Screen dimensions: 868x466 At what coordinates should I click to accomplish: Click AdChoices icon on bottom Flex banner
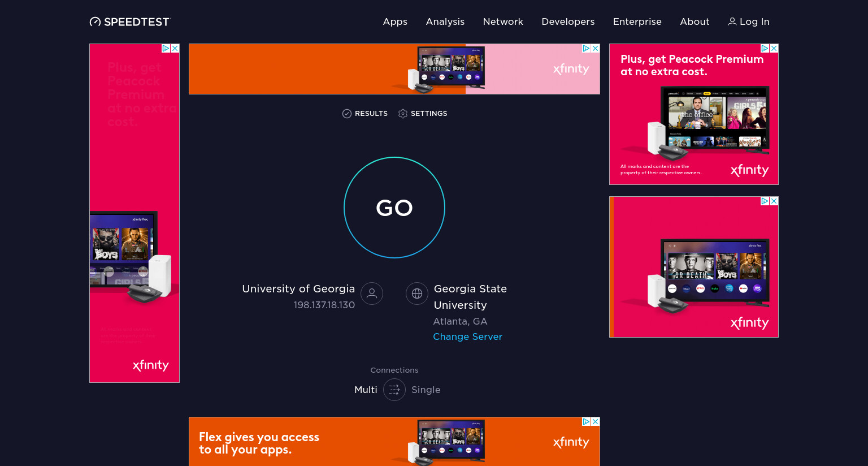587,422
